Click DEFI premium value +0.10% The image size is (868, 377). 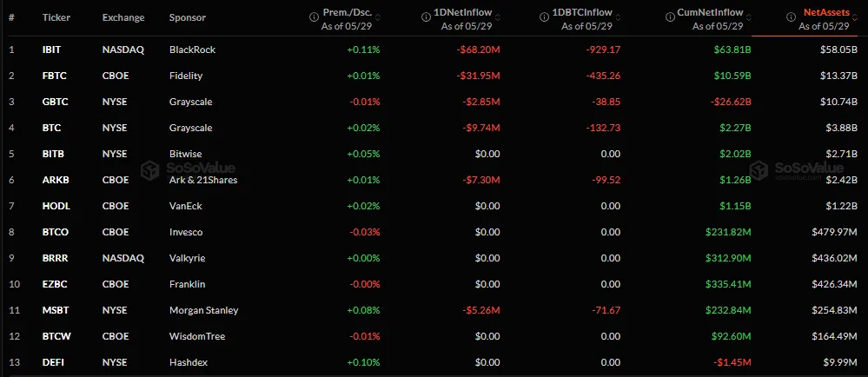pos(364,362)
